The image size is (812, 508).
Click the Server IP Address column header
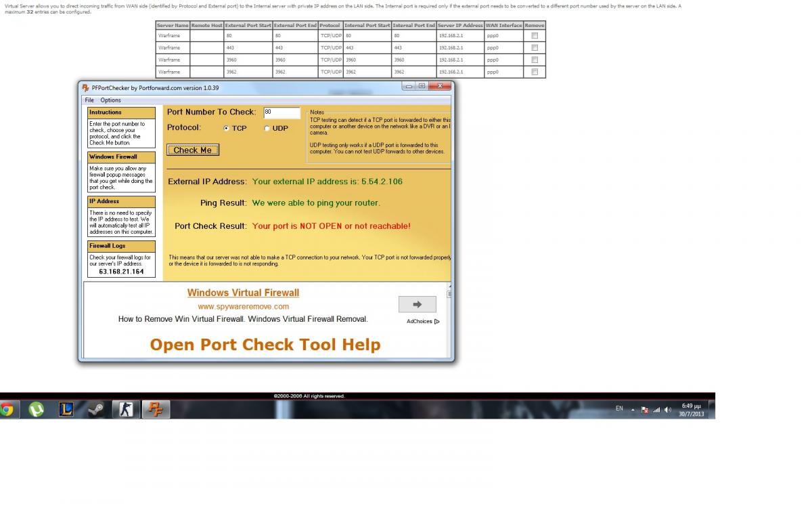(460, 25)
